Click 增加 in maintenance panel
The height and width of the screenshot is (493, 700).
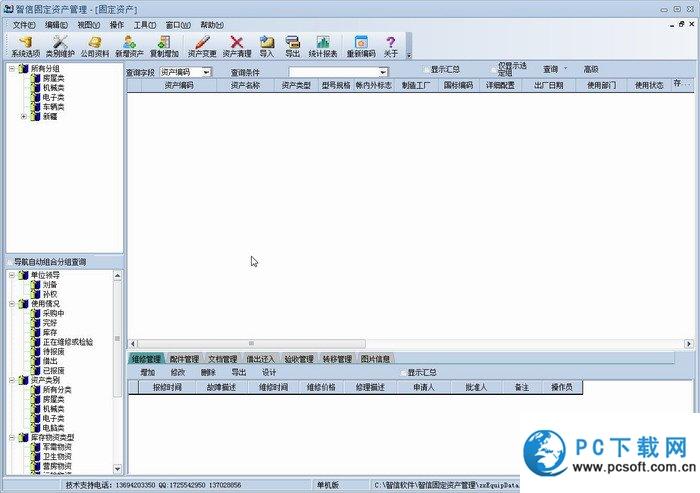pyautogui.click(x=147, y=372)
